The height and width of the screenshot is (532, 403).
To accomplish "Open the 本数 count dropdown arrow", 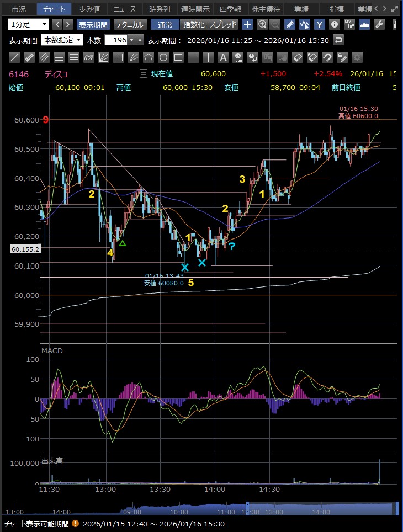I will point(131,40).
